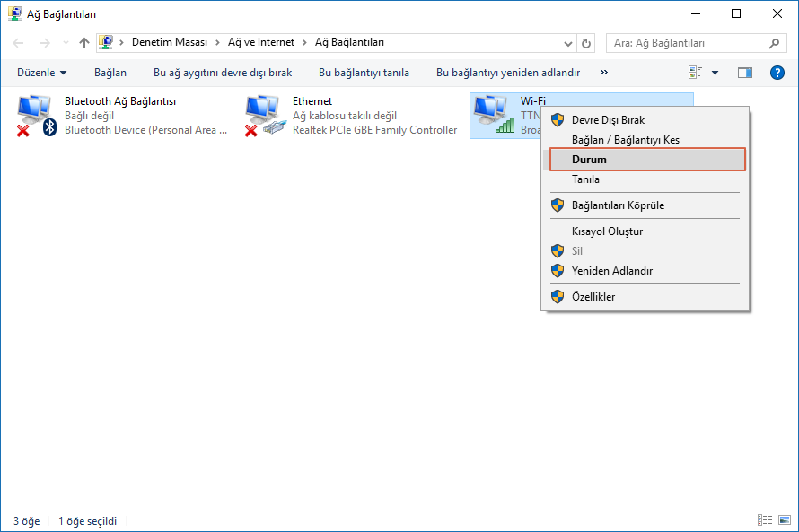Open Help via the blue question mark
Screen dimensions: 799x532
point(777,73)
